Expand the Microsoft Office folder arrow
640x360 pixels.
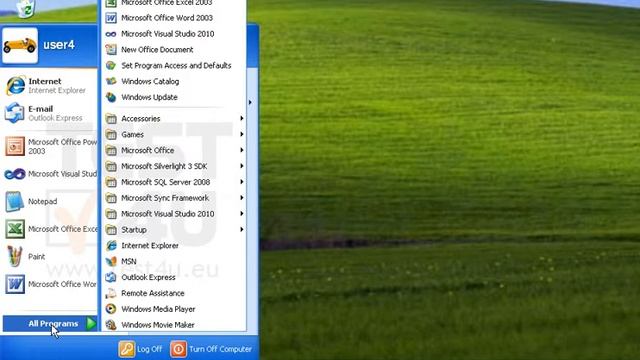(x=242, y=150)
